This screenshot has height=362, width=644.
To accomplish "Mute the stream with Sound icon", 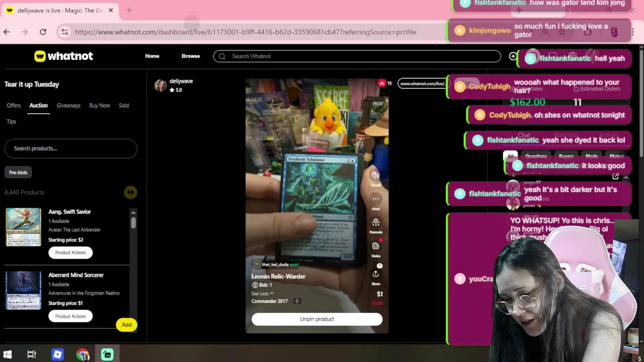I will pyautogui.click(x=375, y=175).
